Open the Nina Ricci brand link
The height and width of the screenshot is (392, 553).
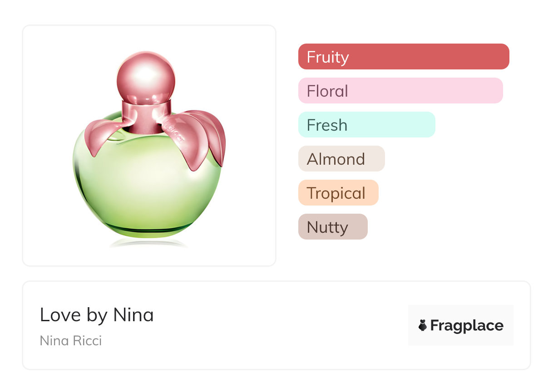click(71, 340)
